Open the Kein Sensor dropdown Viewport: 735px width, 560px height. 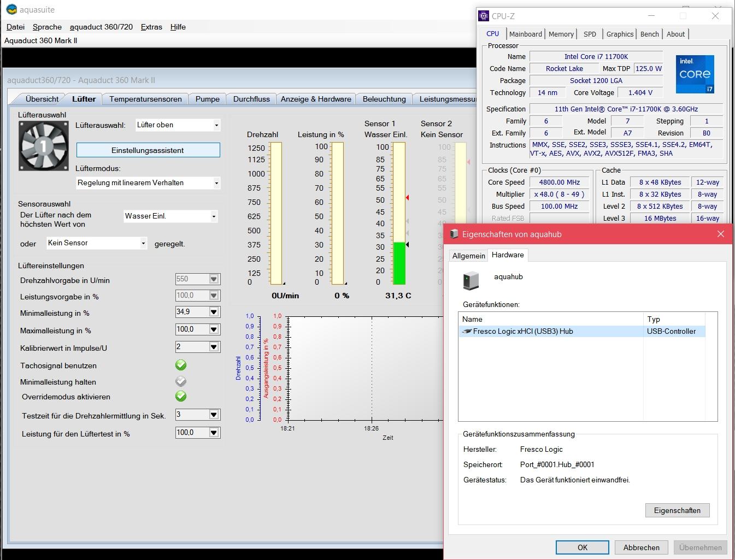click(x=97, y=243)
